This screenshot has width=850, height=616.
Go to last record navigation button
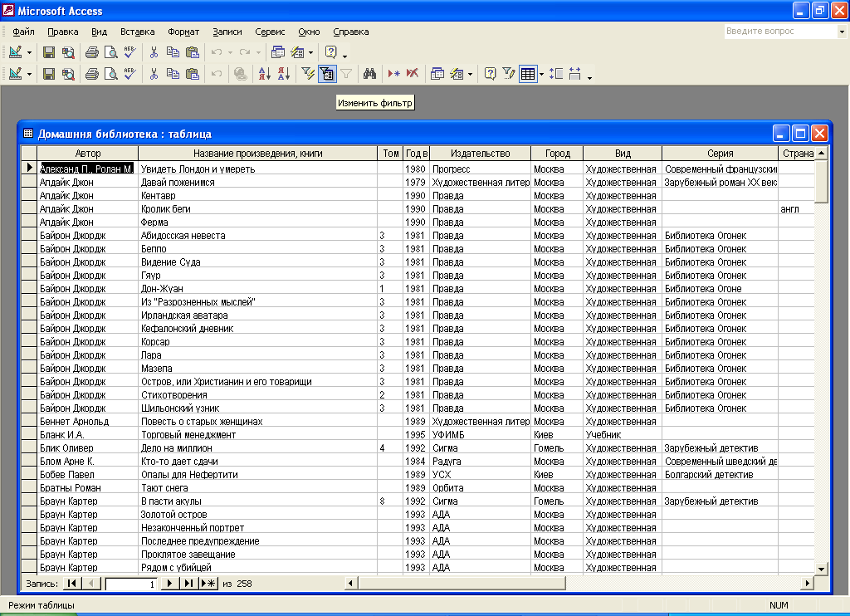188,584
